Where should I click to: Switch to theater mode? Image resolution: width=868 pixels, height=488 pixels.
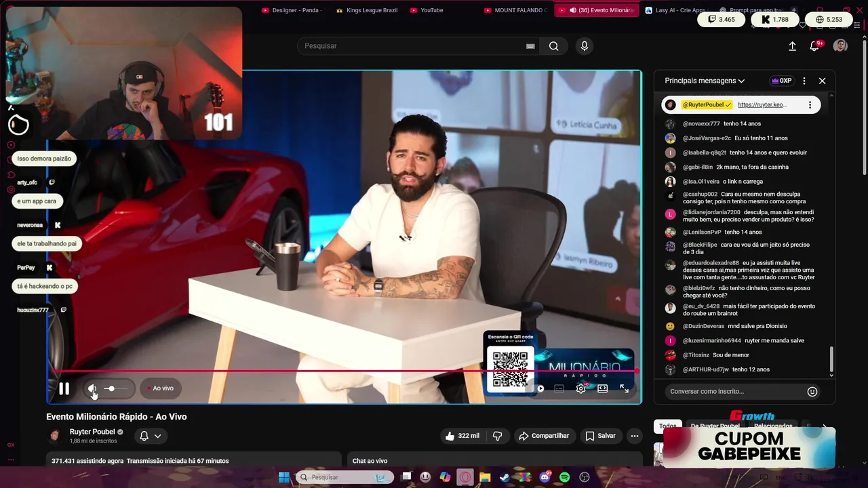pyautogui.click(x=602, y=388)
